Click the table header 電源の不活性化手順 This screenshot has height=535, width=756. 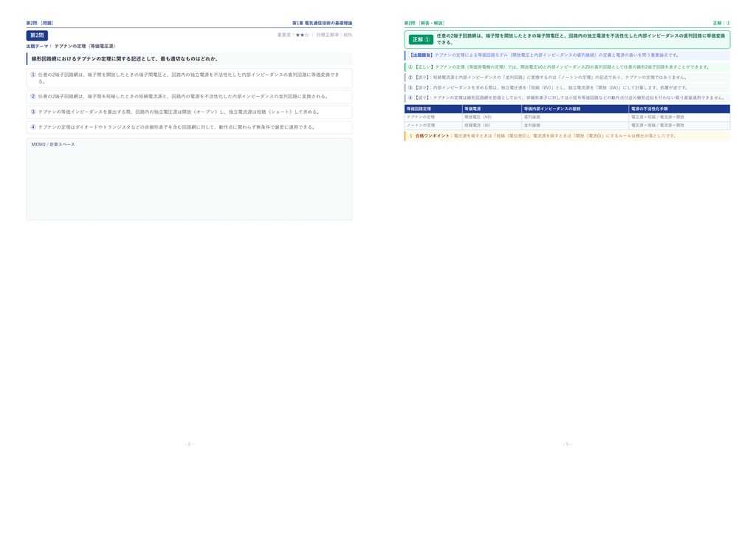tap(679, 109)
